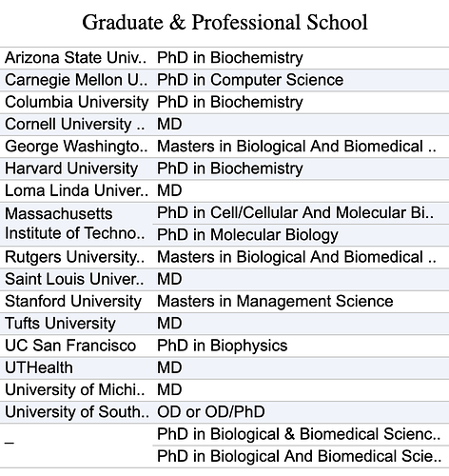This screenshot has width=449, height=476.
Task: Click Saint Louis Univer.. row
Action: pos(224,279)
